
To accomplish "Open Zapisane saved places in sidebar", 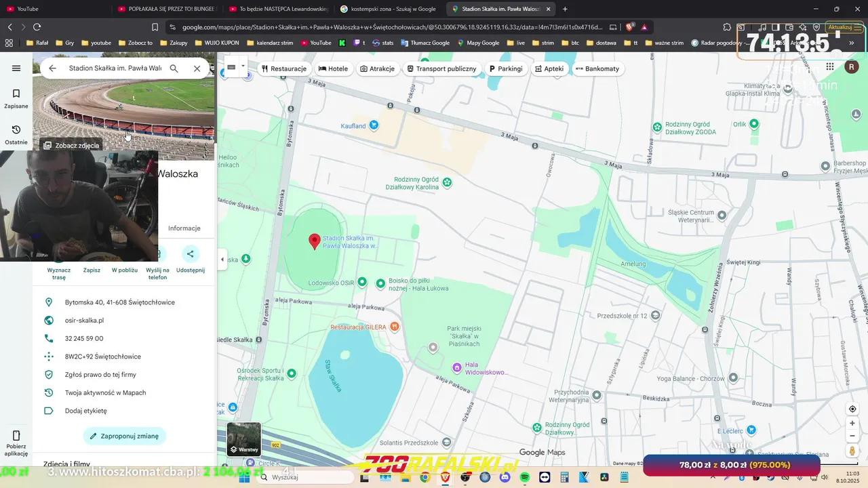I will click(16, 99).
